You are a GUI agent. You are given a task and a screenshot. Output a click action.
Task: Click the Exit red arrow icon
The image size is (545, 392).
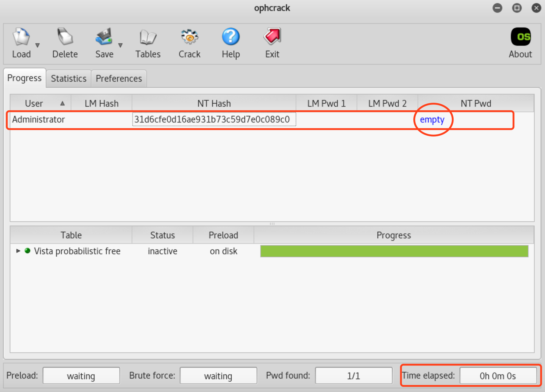click(x=272, y=37)
